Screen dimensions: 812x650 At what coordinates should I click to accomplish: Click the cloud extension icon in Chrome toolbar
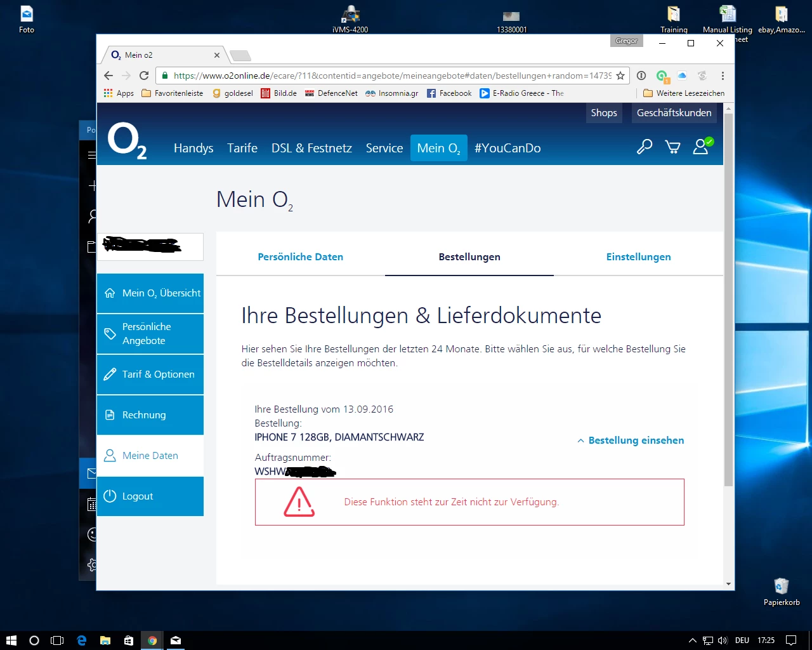682,76
